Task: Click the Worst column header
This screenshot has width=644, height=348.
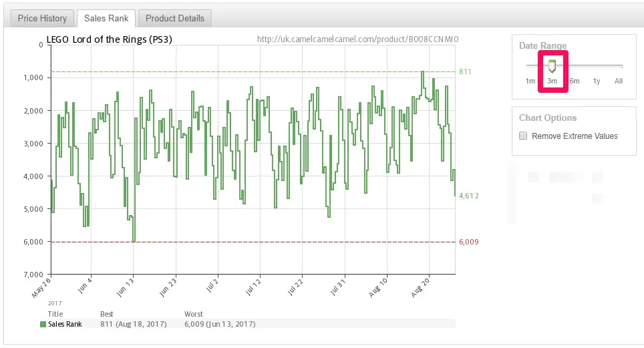Action: 194,314
